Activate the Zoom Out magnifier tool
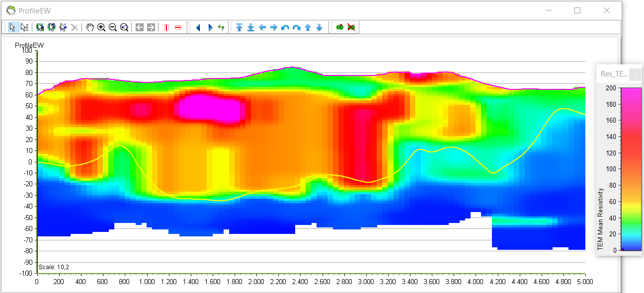 [113, 27]
